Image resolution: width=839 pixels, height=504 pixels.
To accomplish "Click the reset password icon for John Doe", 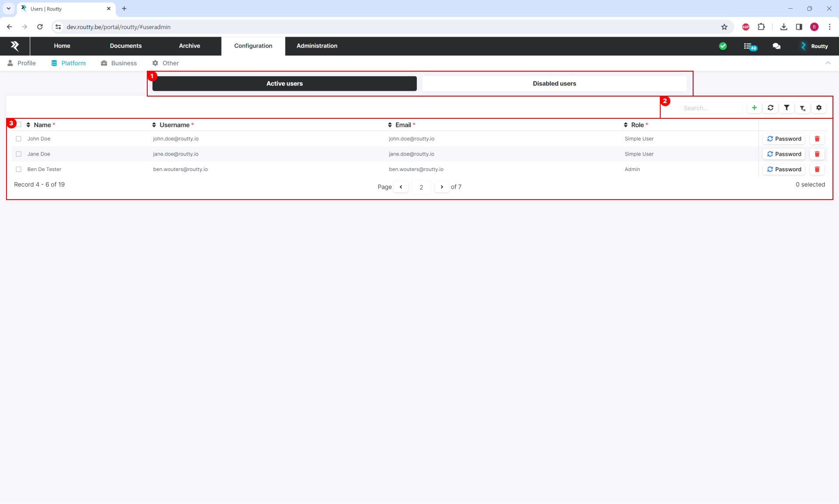I will pos(784,138).
